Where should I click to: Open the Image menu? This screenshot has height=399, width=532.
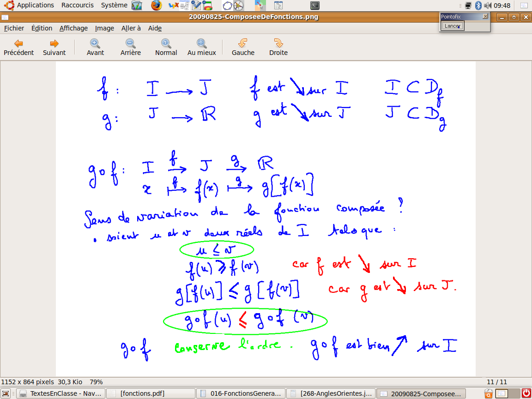click(x=104, y=28)
